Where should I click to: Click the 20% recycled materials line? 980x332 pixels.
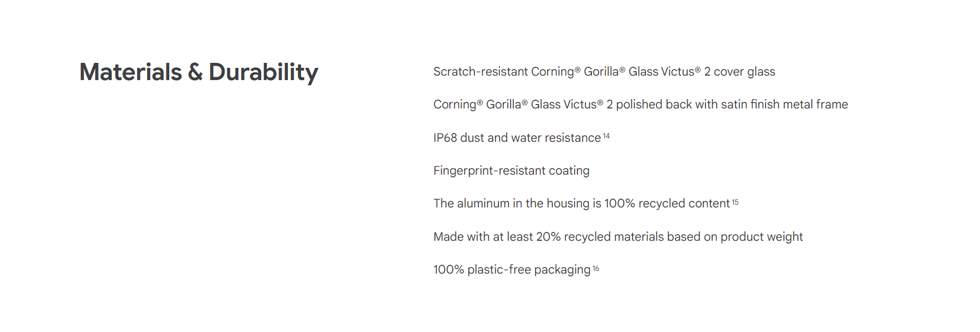tap(618, 237)
